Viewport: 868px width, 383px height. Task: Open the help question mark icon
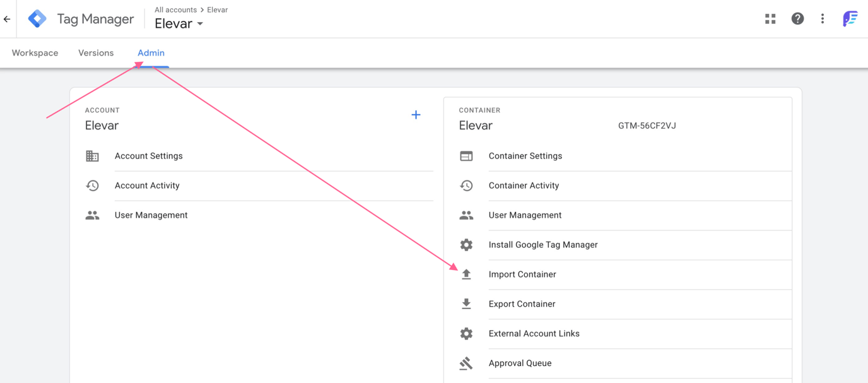point(797,19)
